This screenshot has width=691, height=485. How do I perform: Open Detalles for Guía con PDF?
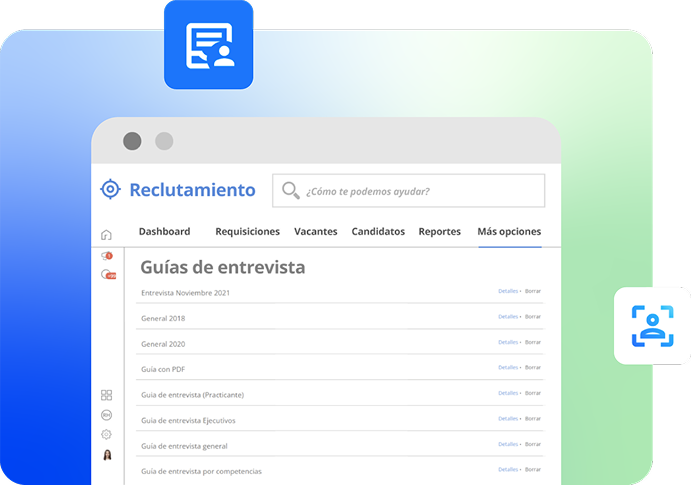click(x=508, y=367)
